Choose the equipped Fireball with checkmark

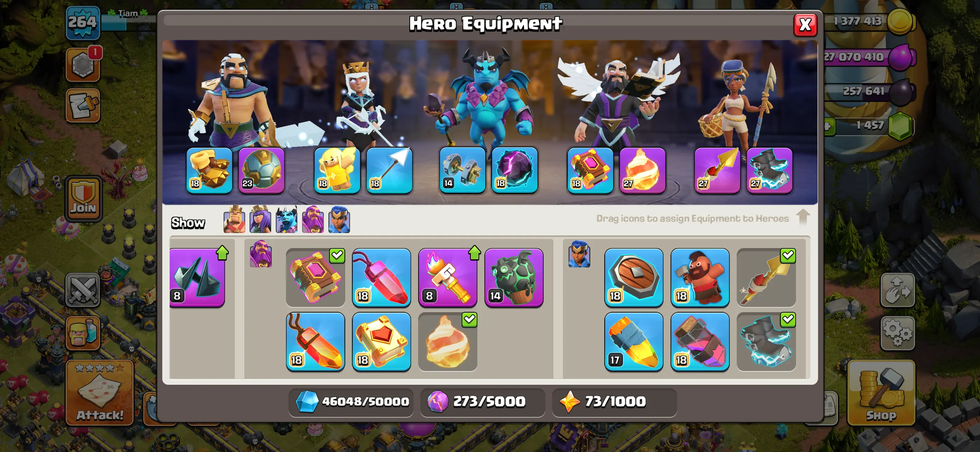click(x=447, y=341)
